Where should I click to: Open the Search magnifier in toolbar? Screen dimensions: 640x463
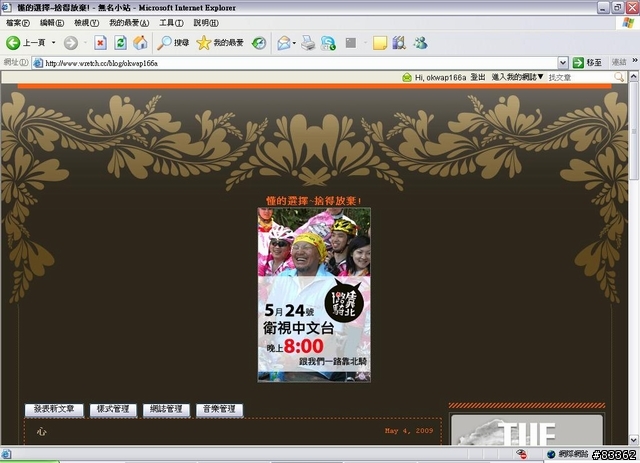[x=164, y=42]
